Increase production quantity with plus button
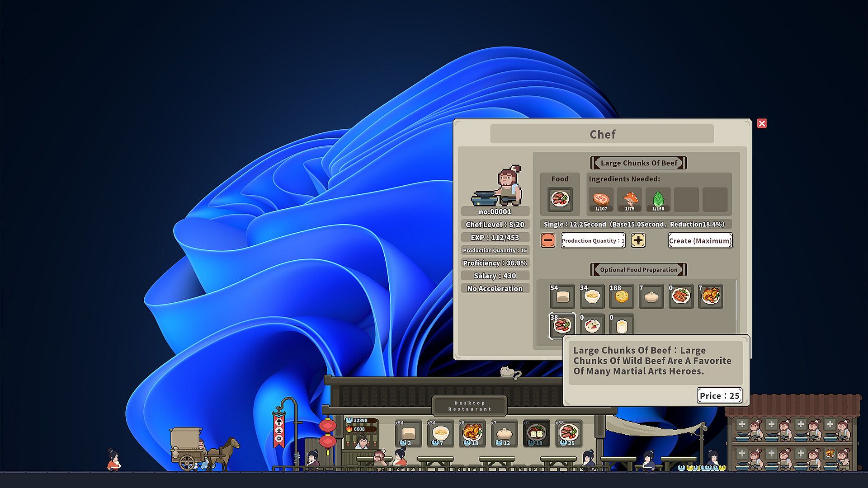This screenshot has height=488, width=868. click(x=638, y=240)
